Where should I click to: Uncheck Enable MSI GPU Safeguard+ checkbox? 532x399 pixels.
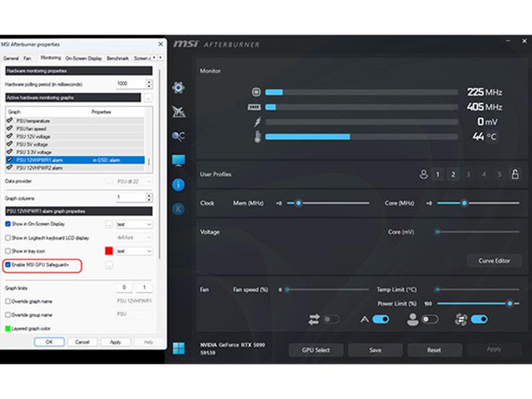[x=8, y=265]
